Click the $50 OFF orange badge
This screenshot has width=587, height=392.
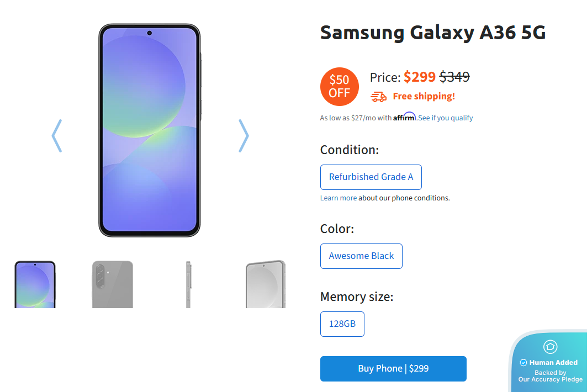pos(339,86)
